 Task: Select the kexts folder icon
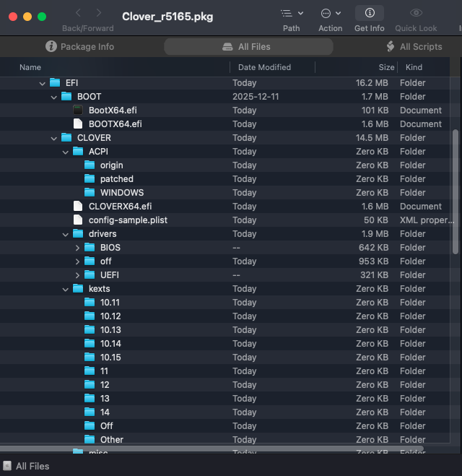click(78, 288)
